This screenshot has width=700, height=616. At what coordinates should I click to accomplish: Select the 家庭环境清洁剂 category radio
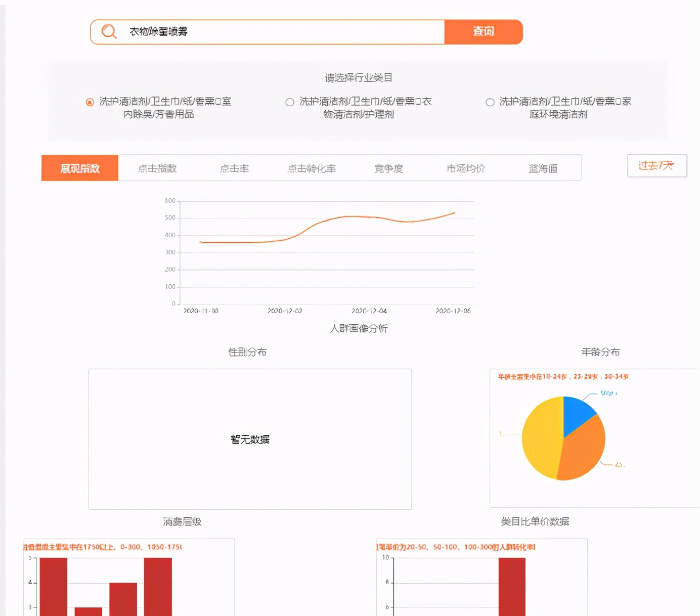[x=490, y=102]
